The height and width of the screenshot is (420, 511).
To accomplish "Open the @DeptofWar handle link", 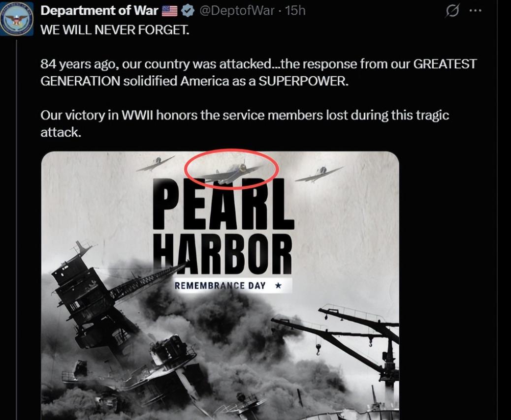I will (237, 10).
